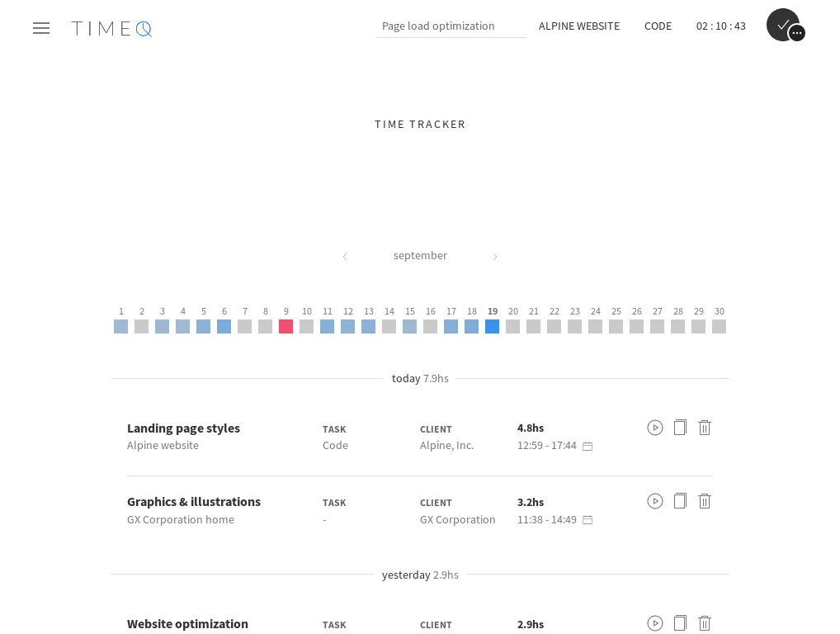
Task: Select day 18 square in the calendar
Action: (471, 326)
